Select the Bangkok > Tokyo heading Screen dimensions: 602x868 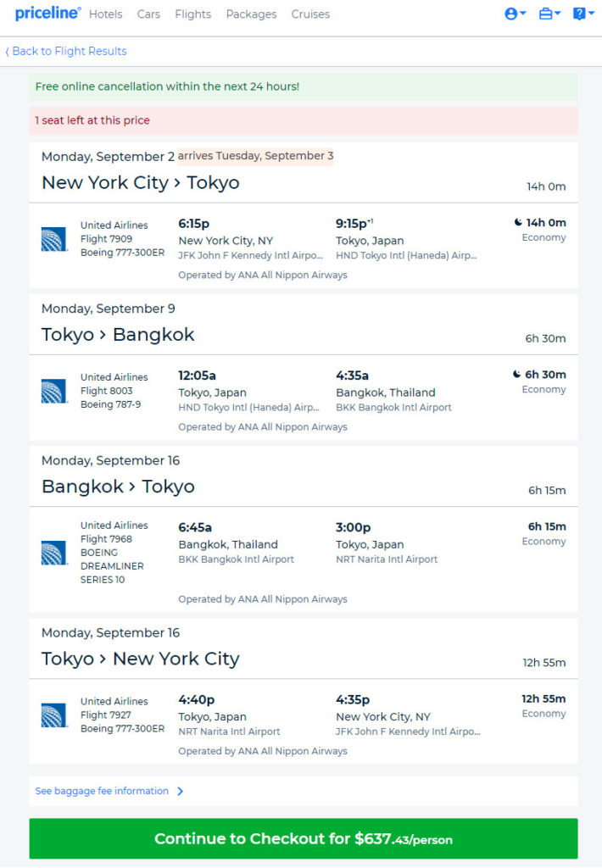[x=118, y=486]
